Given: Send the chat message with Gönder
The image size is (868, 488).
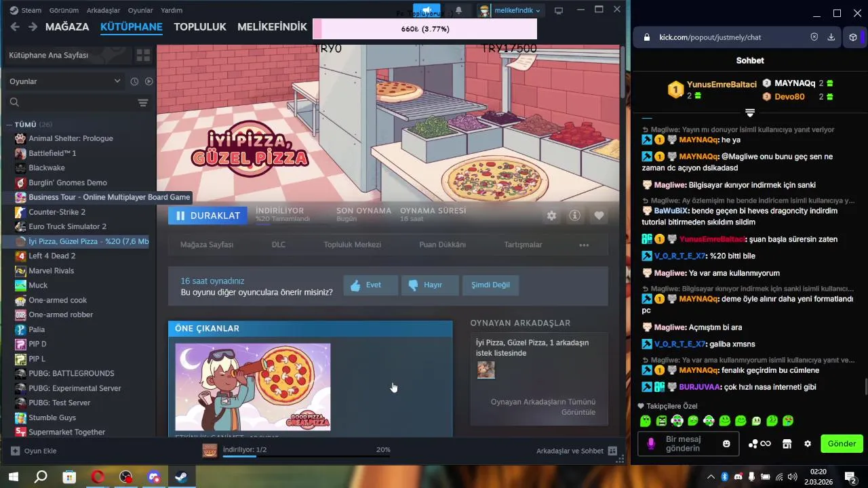Looking at the screenshot, I should point(842,444).
